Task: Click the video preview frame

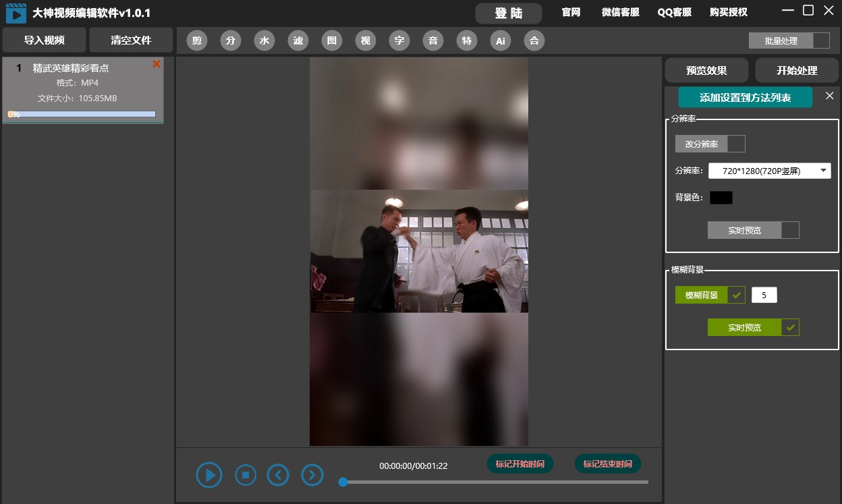Action: (x=419, y=252)
